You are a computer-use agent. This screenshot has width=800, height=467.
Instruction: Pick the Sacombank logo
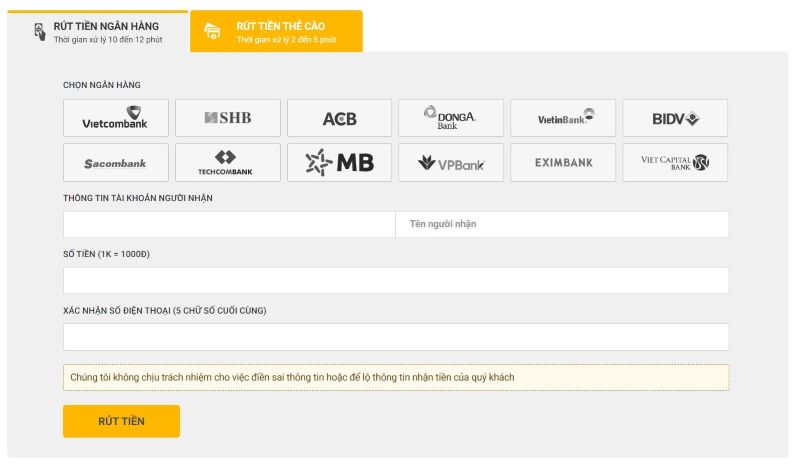tap(115, 162)
